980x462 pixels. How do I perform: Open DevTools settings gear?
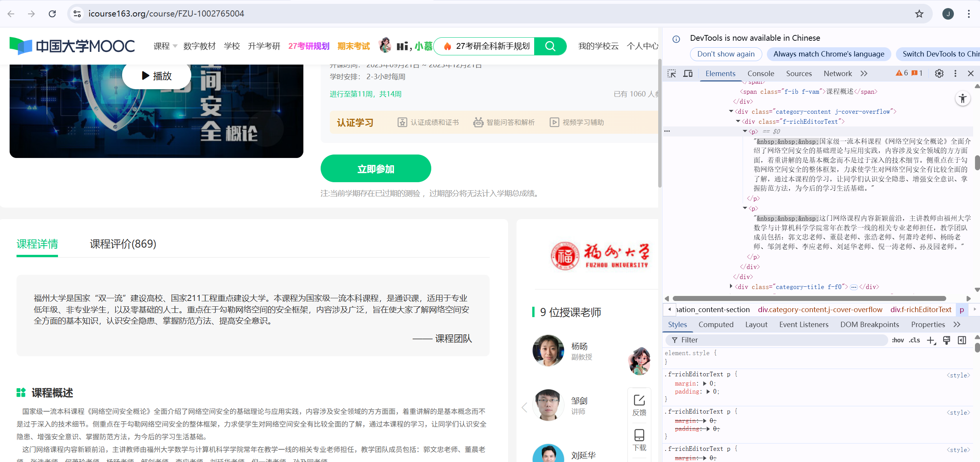point(939,73)
